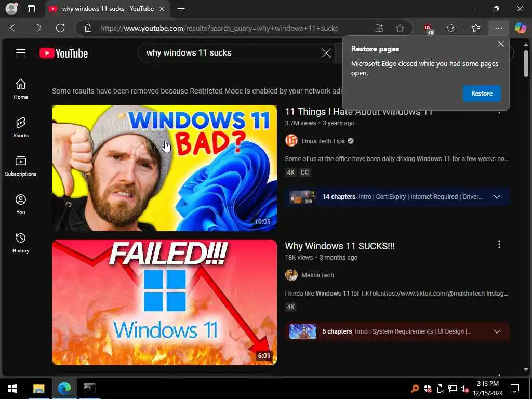This screenshot has height=399, width=532.
Task: Open the Extensions puzzle icon
Action: (450, 28)
